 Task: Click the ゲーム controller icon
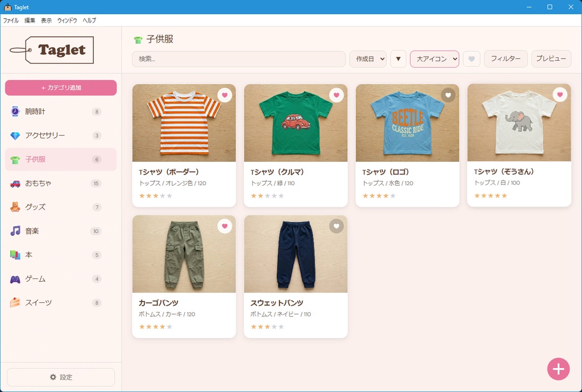(x=14, y=278)
